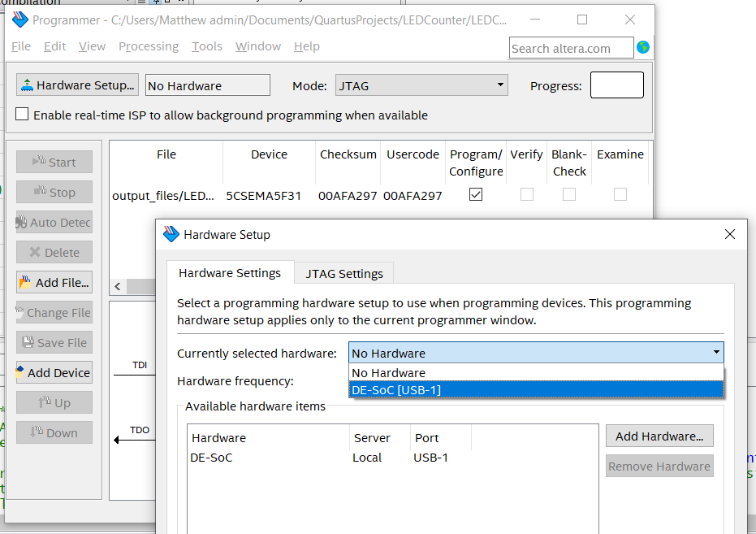Click the File column header
The width and height of the screenshot is (756, 534).
tap(166, 154)
